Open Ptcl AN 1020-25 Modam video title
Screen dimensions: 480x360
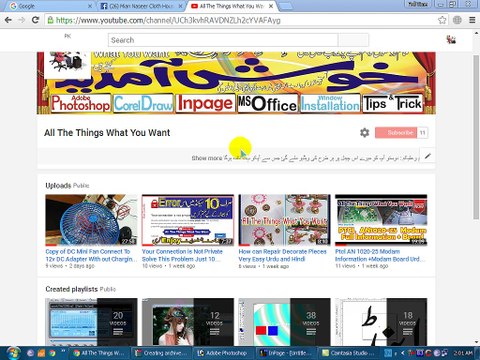[380, 255]
